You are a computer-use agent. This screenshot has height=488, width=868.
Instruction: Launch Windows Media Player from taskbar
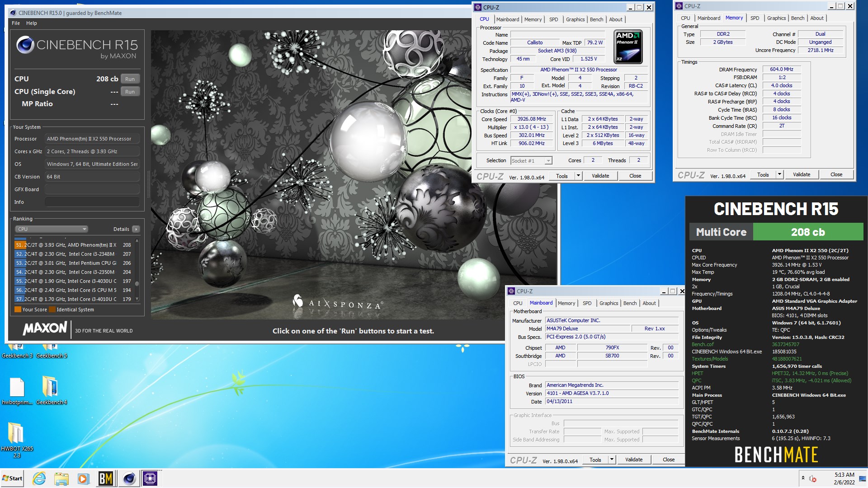[83, 478]
